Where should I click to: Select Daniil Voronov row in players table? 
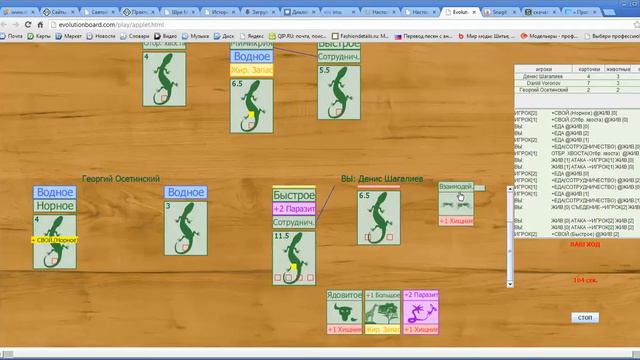[x=577, y=83]
